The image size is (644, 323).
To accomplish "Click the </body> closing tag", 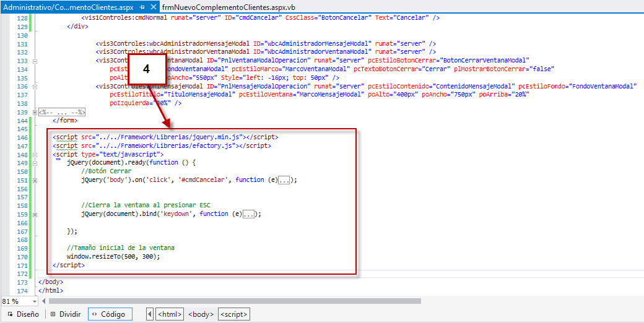I will [51, 282].
